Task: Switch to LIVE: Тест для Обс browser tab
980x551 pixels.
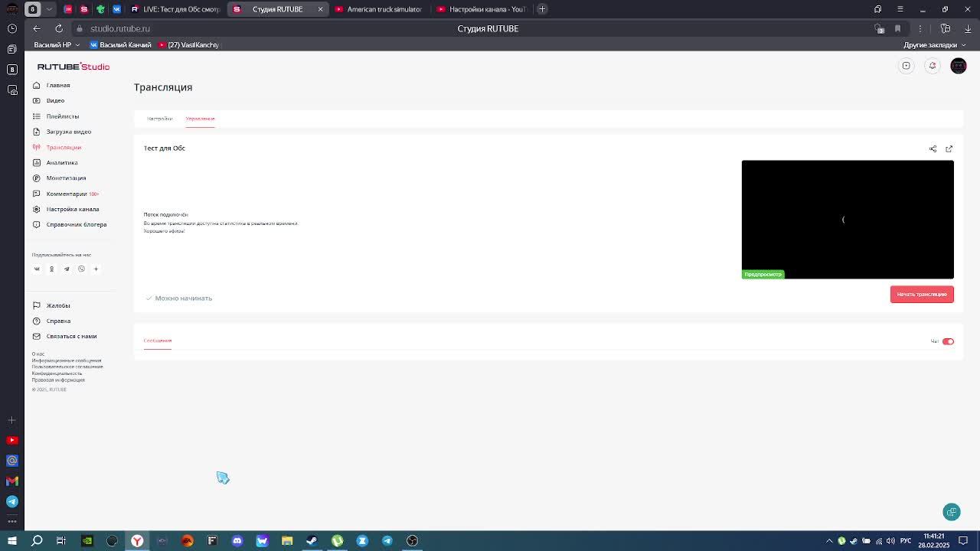Action: click(x=175, y=9)
